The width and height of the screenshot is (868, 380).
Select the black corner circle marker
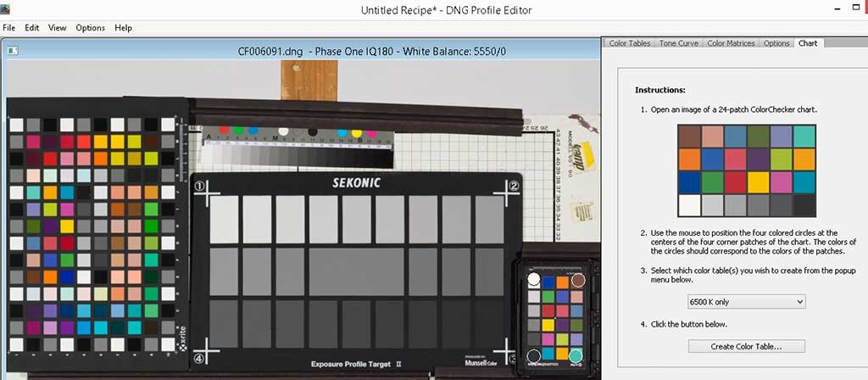click(x=534, y=355)
